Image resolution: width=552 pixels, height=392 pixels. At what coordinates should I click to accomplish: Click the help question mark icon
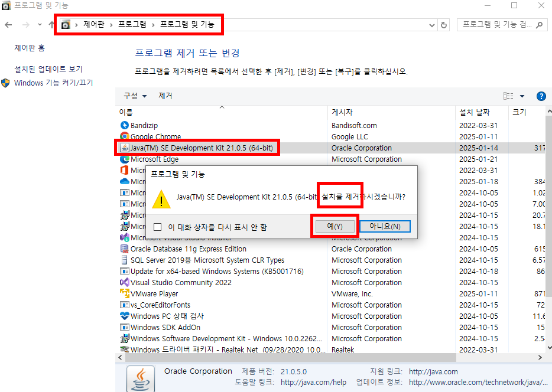pyautogui.click(x=541, y=96)
